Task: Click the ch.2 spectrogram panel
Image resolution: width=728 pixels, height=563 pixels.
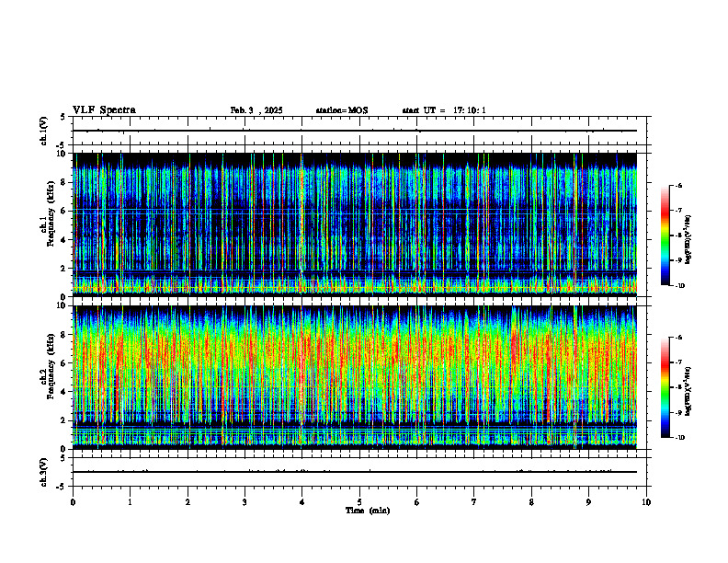Action: (x=355, y=377)
